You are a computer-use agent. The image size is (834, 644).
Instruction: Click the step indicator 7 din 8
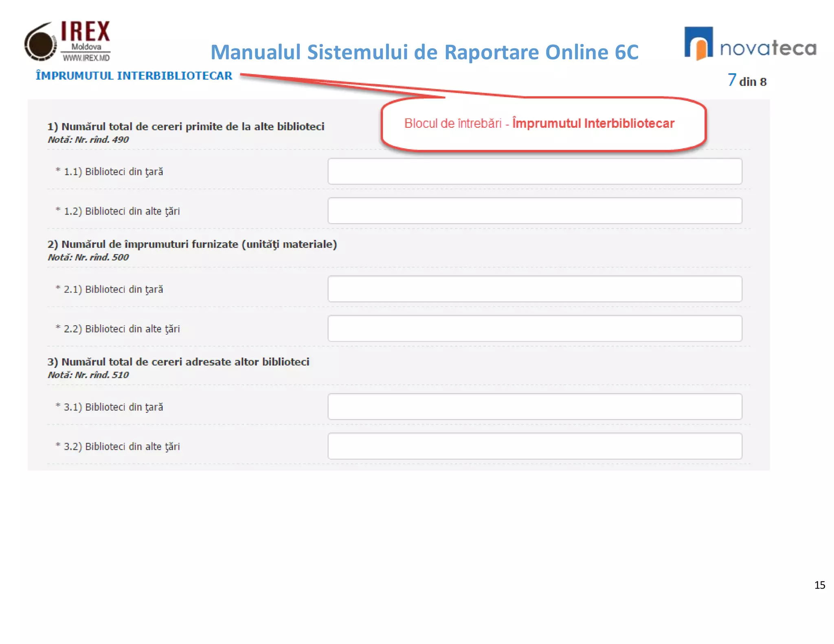tap(747, 80)
